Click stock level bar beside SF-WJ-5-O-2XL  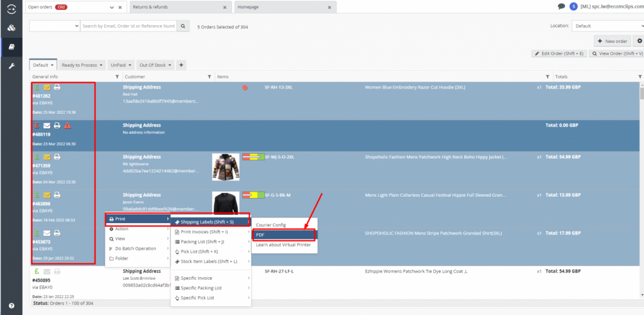click(x=253, y=157)
